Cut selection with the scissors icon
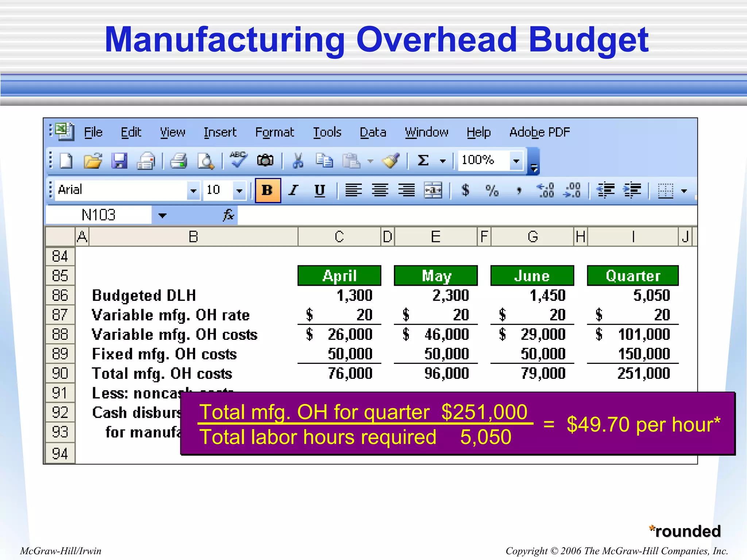Screen dimensions: 747x560 pos(298,161)
